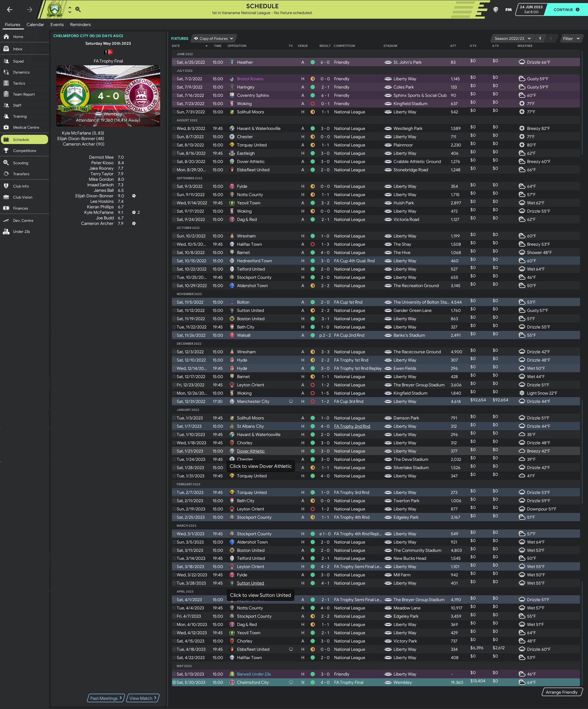Show the previous season with left chevron
The width and height of the screenshot is (588, 709).
pyautogui.click(x=540, y=39)
